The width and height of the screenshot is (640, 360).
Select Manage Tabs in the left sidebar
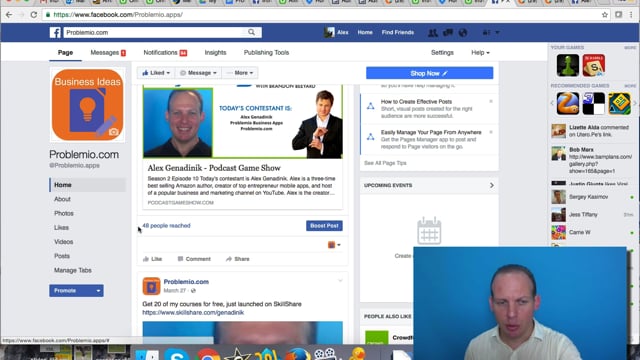click(x=73, y=270)
